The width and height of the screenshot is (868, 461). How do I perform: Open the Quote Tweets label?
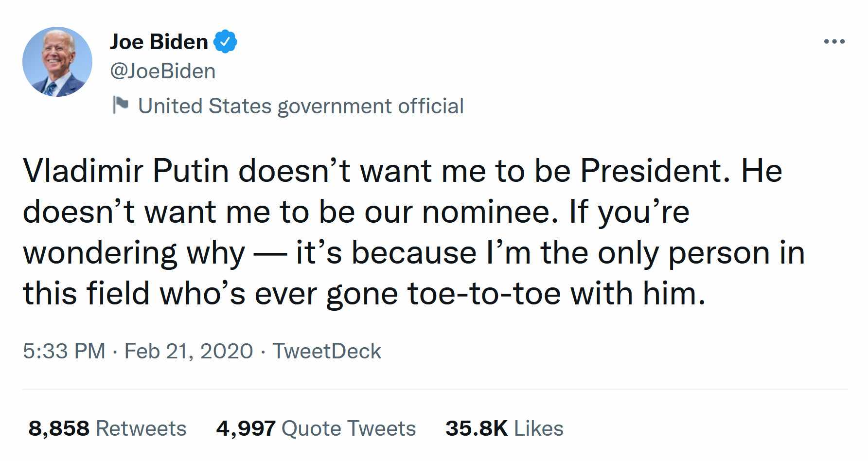coord(349,428)
